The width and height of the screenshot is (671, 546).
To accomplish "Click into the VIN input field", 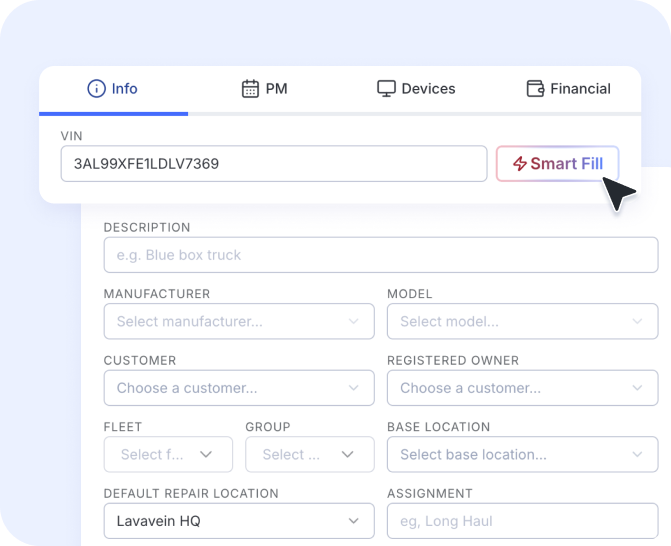I will pos(273,164).
